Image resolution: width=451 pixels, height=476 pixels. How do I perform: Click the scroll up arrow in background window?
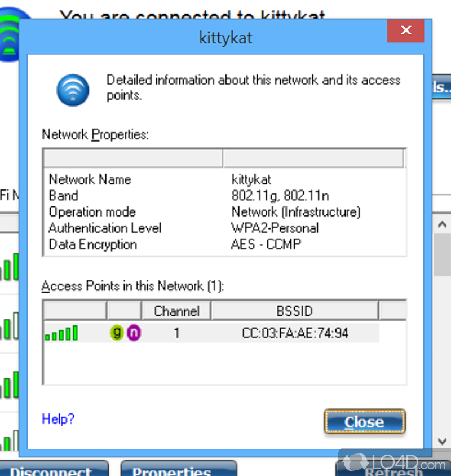coord(442,224)
